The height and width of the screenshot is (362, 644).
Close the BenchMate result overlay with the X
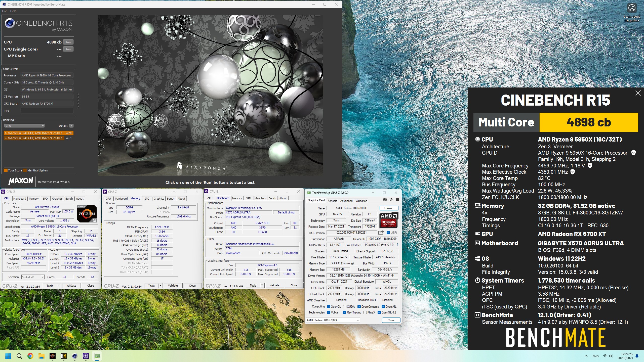point(638,93)
